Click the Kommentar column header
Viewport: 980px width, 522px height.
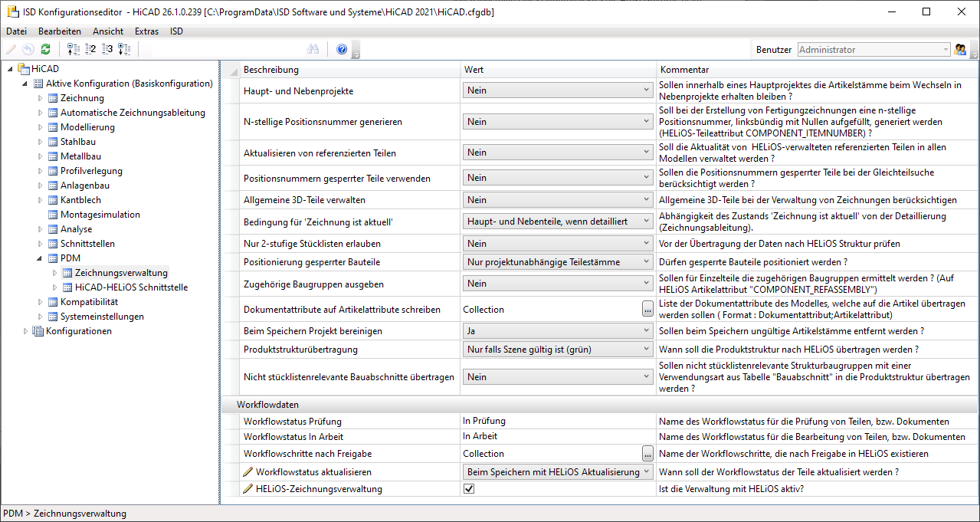pyautogui.click(x=817, y=70)
